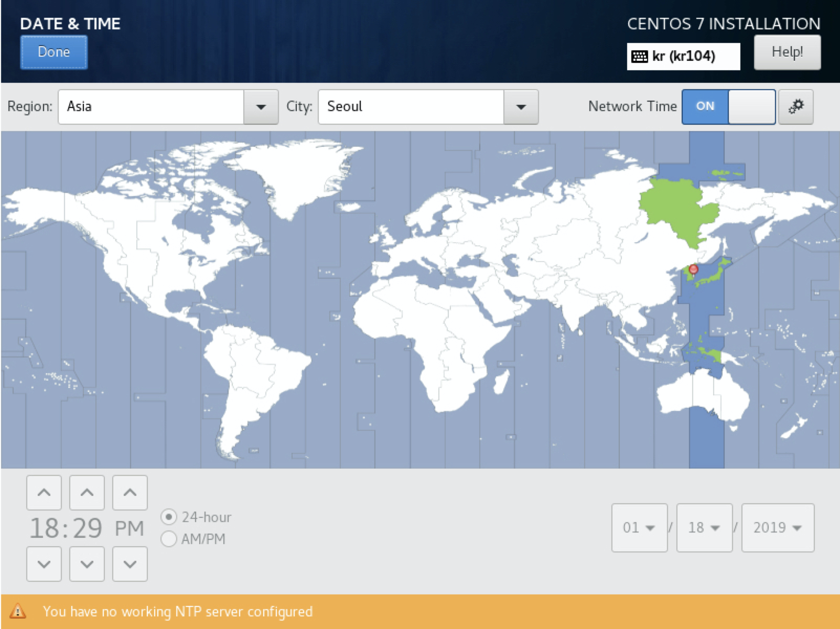The image size is (840, 629).
Task: Increase hours with the up arrow
Action: coord(44,493)
